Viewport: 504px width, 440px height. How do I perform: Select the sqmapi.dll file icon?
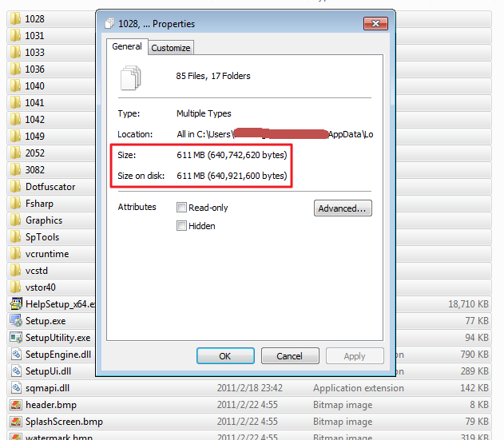click(16, 387)
